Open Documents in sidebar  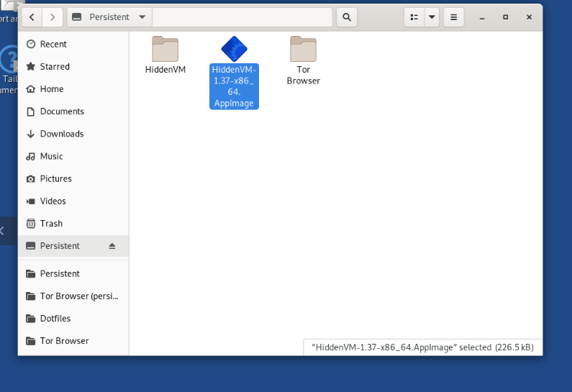click(73, 111)
